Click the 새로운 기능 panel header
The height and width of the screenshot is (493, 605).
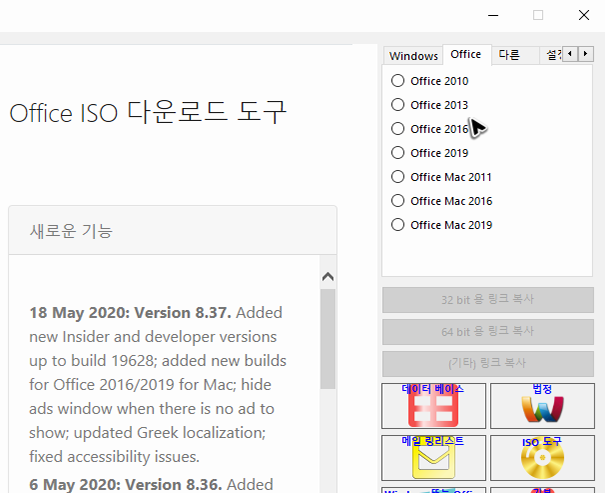(173, 231)
